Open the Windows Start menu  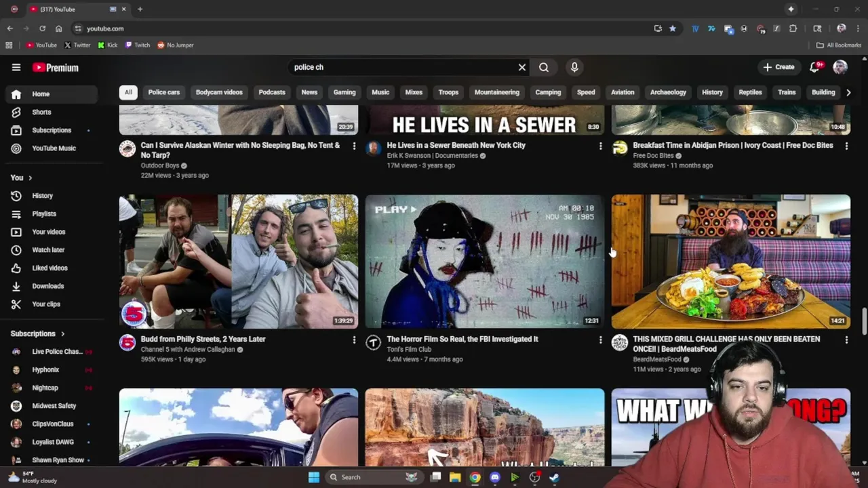pos(314,477)
